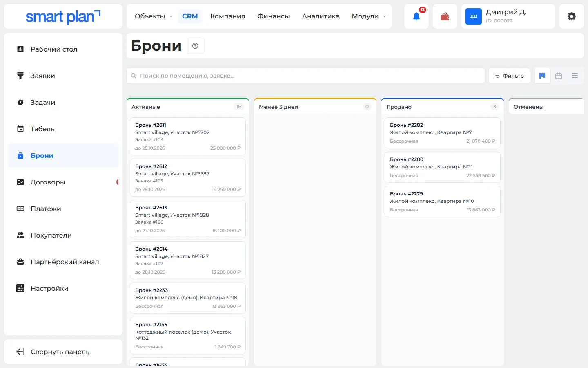Click the Табель calendar icon
The image size is (588, 368).
(20, 129)
